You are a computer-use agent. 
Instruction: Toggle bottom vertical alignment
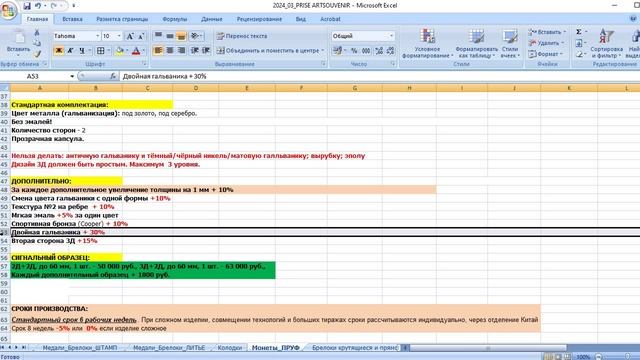point(181,36)
